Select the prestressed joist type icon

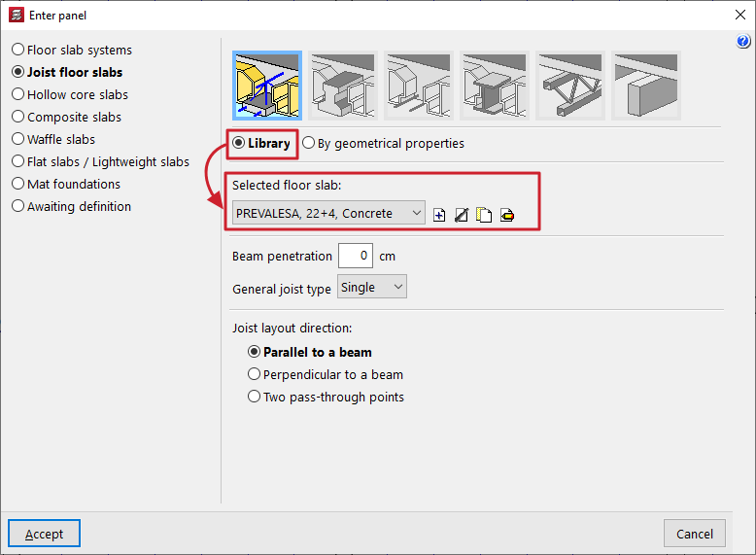pyautogui.click(x=343, y=86)
